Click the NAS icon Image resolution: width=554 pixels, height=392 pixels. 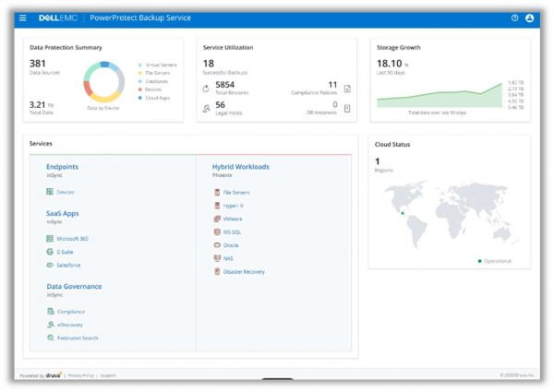tap(217, 258)
